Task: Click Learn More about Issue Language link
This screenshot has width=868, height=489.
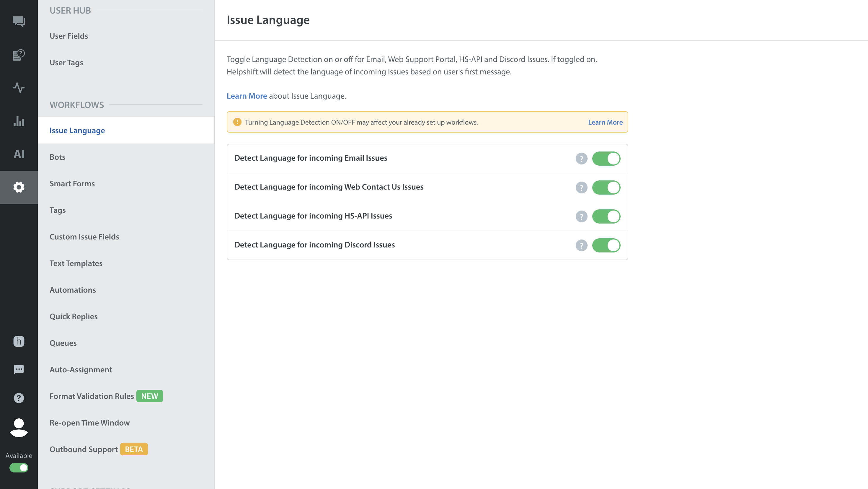Action: [247, 96]
